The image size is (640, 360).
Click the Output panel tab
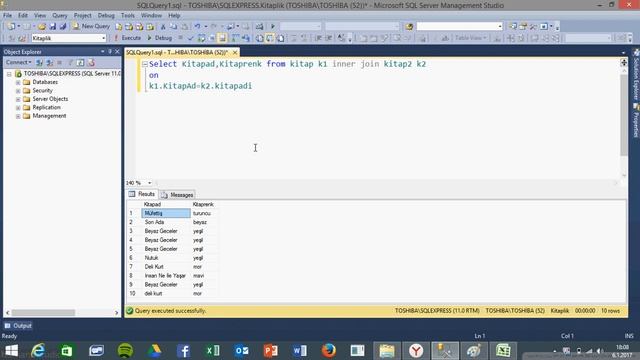point(18,326)
